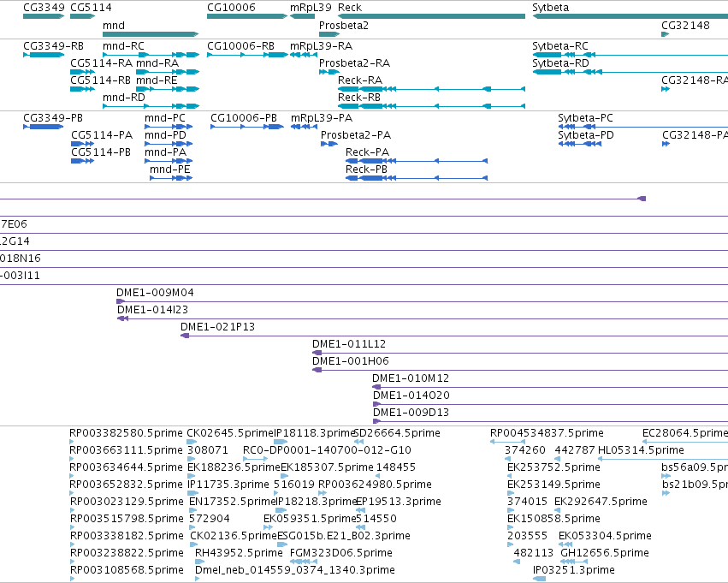Select EST FGM323D06.5prime
Screen dimensions: 728x583
[341, 553]
